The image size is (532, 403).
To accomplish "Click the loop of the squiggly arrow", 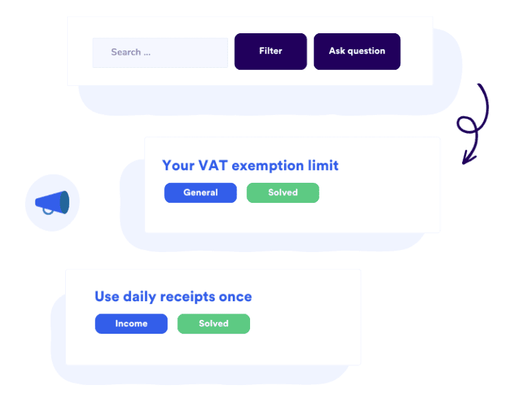I will click(466, 125).
